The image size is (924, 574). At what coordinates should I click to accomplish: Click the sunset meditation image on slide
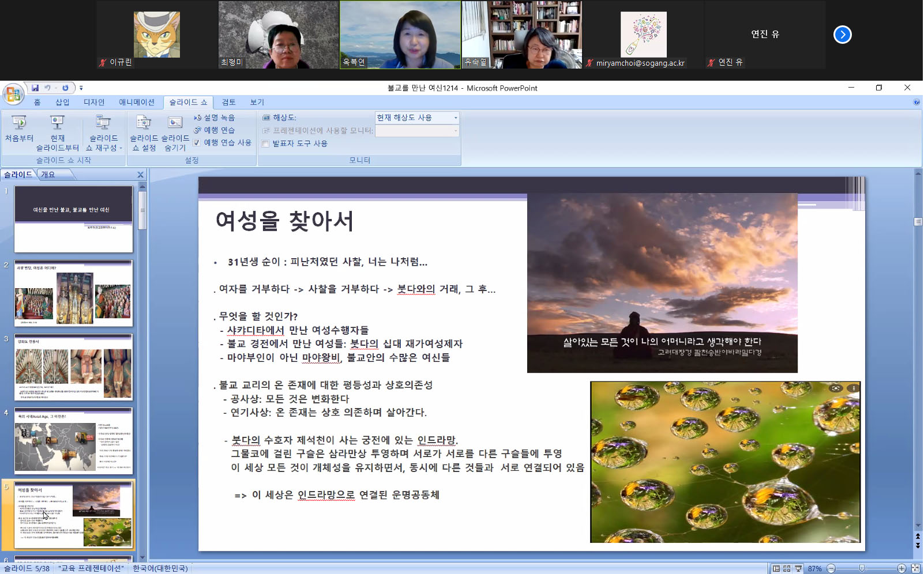pyautogui.click(x=662, y=283)
